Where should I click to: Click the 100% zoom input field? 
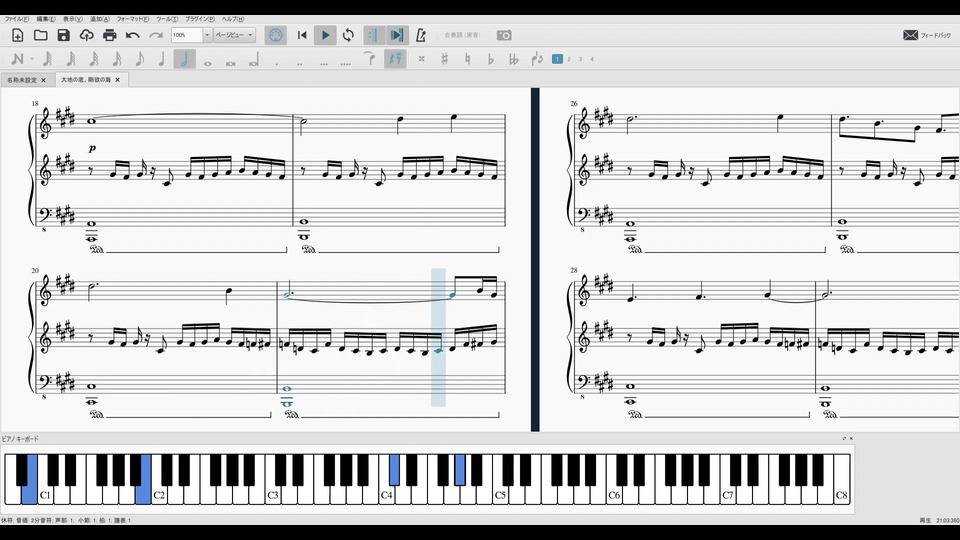[x=187, y=35]
